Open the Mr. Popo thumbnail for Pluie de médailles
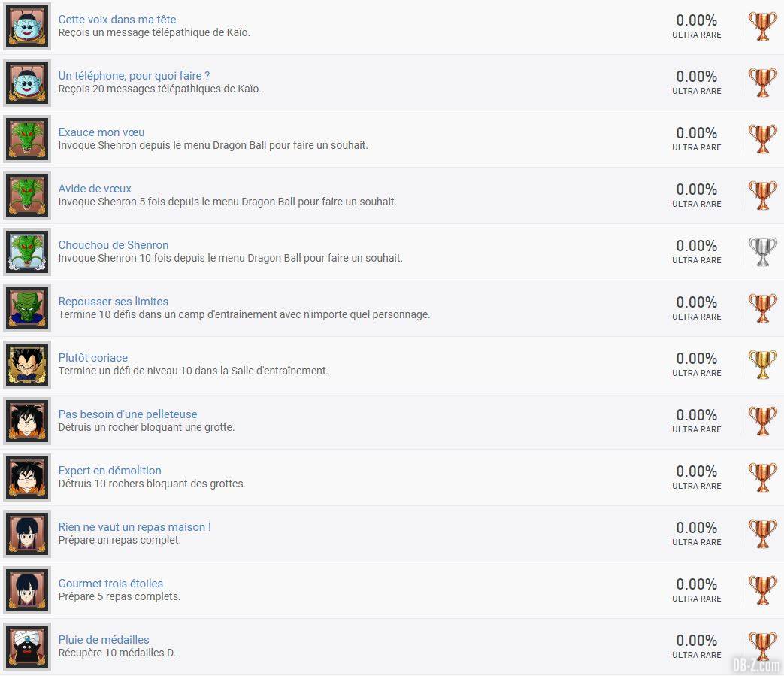Viewport: 784px width, 676px height. click(27, 647)
